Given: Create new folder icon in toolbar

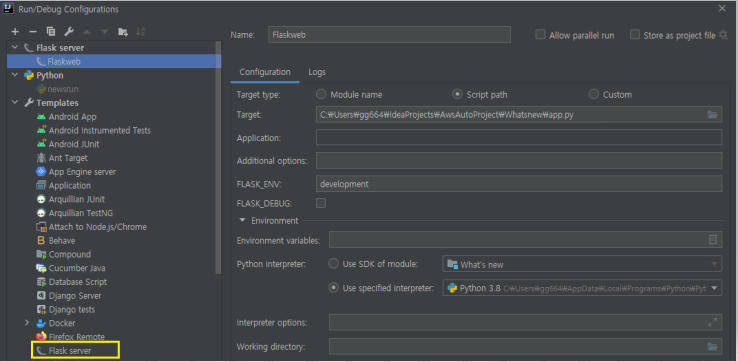Looking at the screenshot, I should point(123,32).
